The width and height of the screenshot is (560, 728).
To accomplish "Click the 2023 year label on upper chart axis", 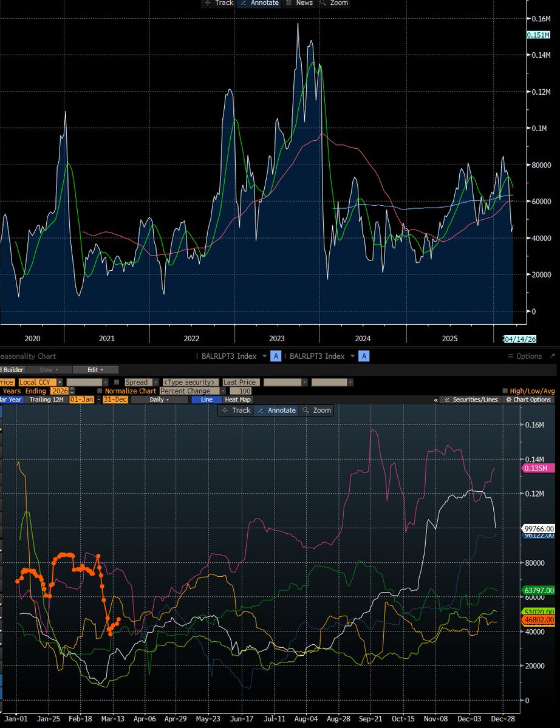I will 277,338.
